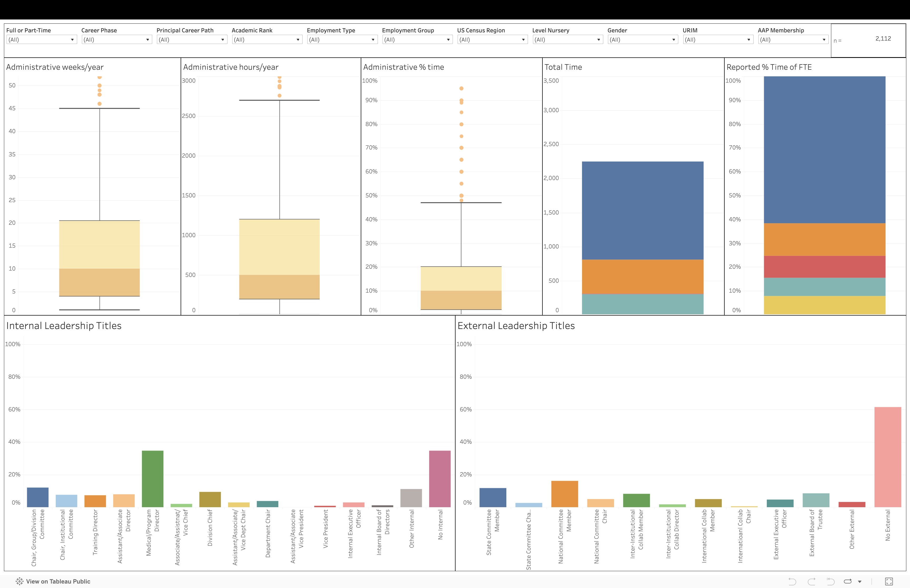Screen dimensions: 910x588
Task: Expand the Career Phase filter dropdown
Action: pos(117,40)
